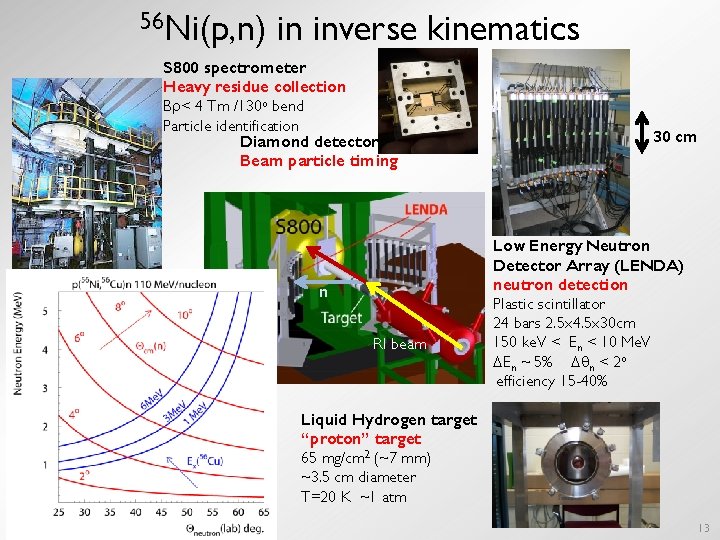Select the S800 spectrometer photo
Image resolution: width=720 pixels, height=540 pixels.
click(87, 173)
